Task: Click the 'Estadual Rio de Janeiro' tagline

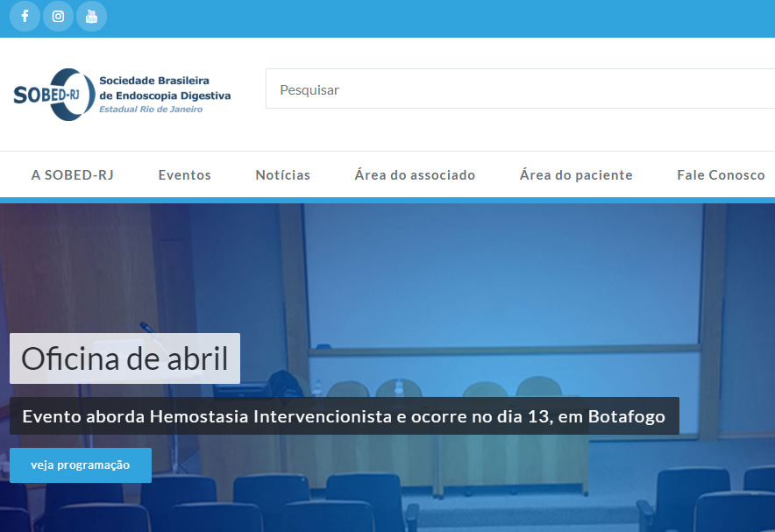Action: (x=150, y=110)
